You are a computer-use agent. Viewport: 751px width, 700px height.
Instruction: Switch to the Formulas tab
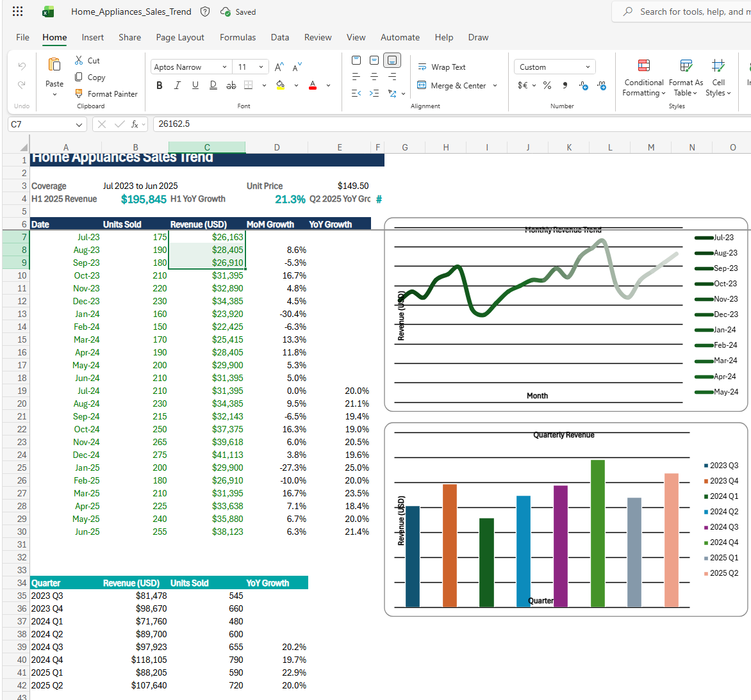pos(238,37)
